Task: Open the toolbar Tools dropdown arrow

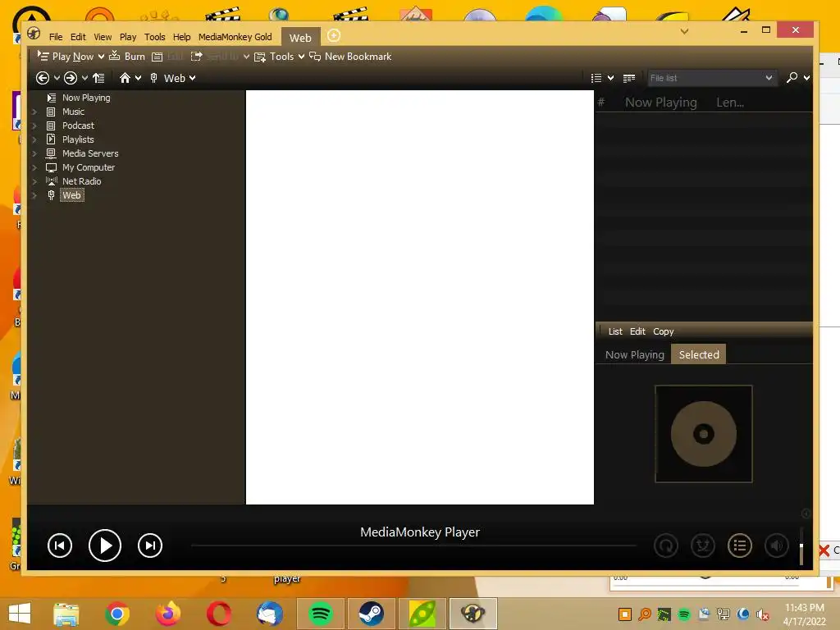Action: pos(301,57)
